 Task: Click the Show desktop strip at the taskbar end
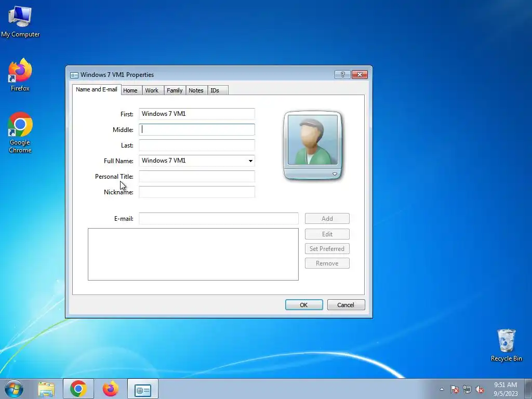(528, 389)
